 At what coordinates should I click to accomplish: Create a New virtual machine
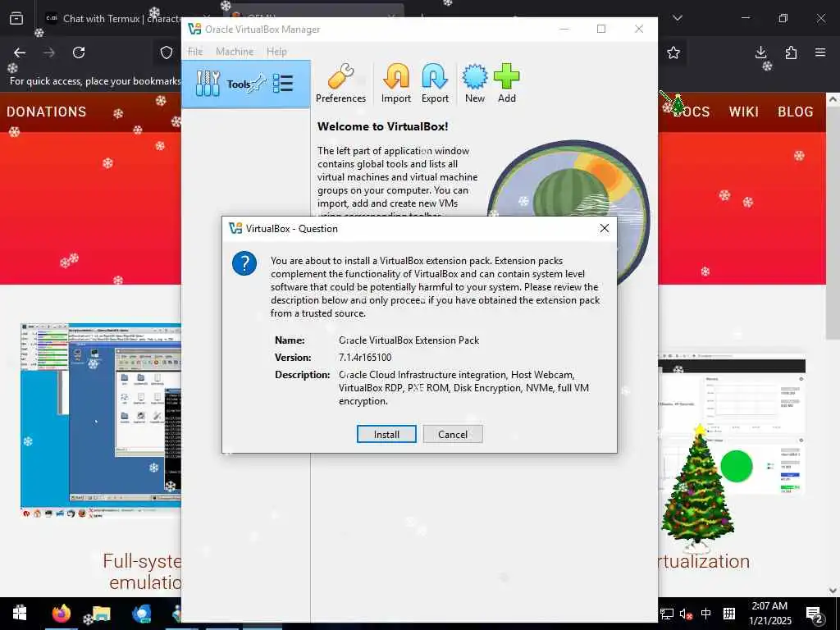475,84
